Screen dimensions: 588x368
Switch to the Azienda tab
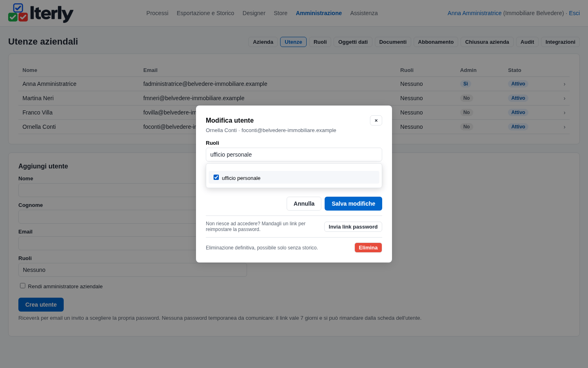coord(263,42)
